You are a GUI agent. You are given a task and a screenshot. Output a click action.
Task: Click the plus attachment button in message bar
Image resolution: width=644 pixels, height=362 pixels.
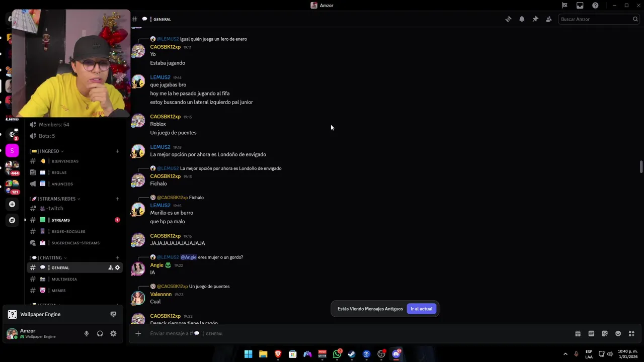pos(138,333)
